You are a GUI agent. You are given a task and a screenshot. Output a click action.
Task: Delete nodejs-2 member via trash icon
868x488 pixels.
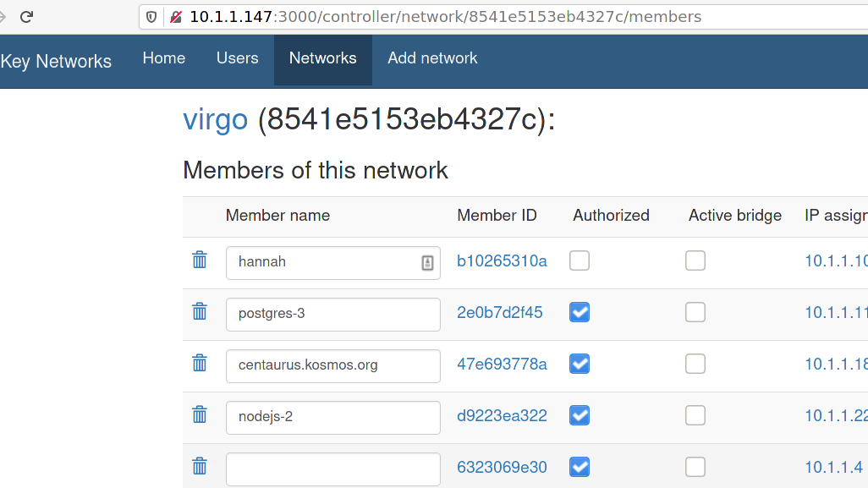point(200,414)
